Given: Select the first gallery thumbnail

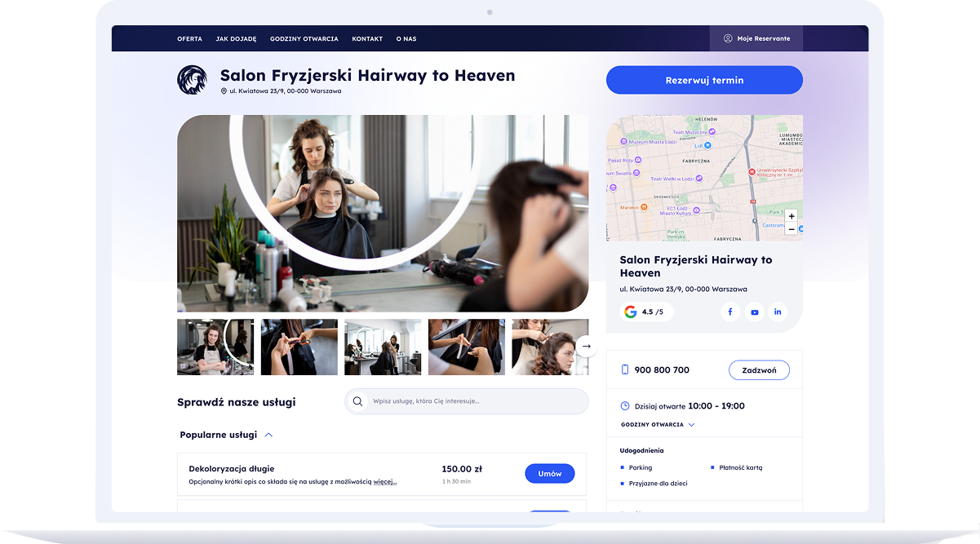Looking at the screenshot, I should tap(215, 347).
